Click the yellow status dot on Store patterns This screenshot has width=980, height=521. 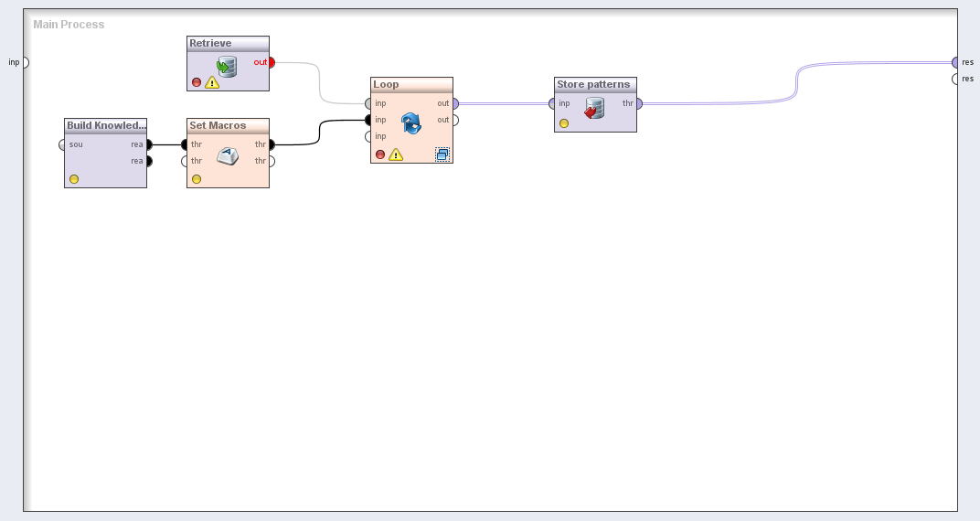click(x=564, y=123)
